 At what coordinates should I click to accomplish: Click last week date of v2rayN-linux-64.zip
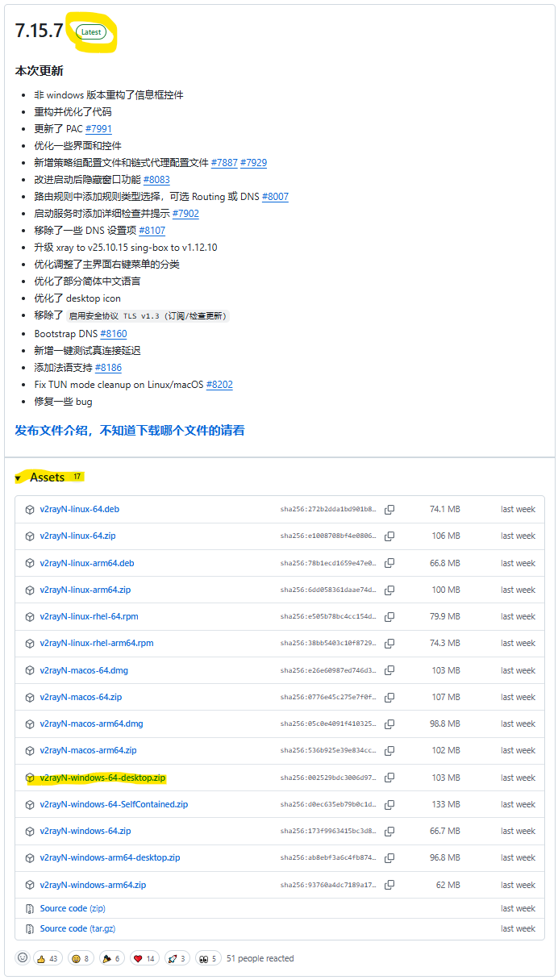(x=518, y=536)
